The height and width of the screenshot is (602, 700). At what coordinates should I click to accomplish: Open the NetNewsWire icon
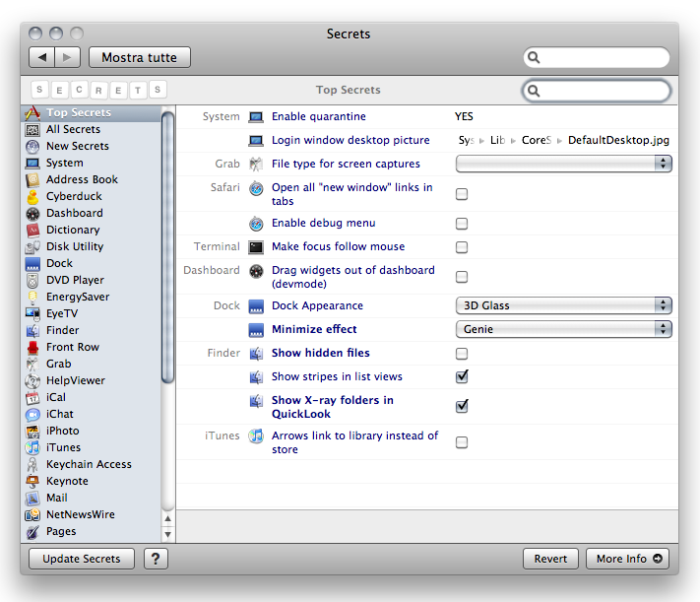coord(32,515)
